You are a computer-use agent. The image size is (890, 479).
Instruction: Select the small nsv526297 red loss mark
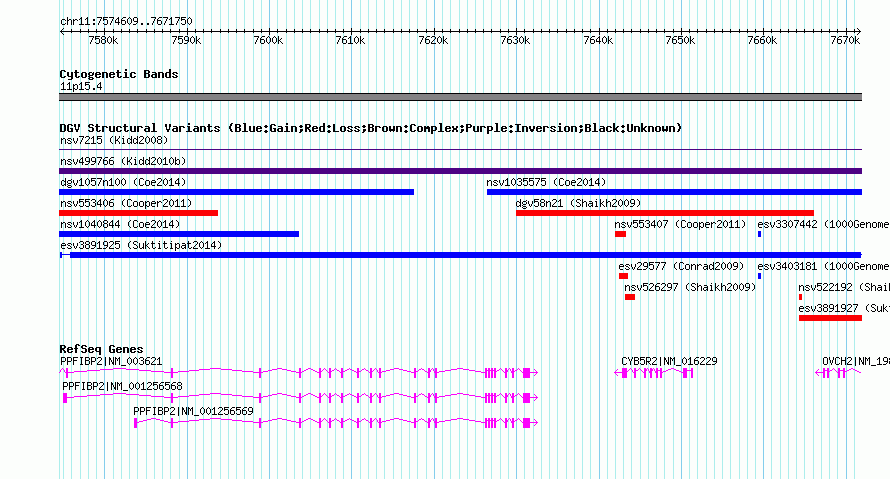click(630, 297)
